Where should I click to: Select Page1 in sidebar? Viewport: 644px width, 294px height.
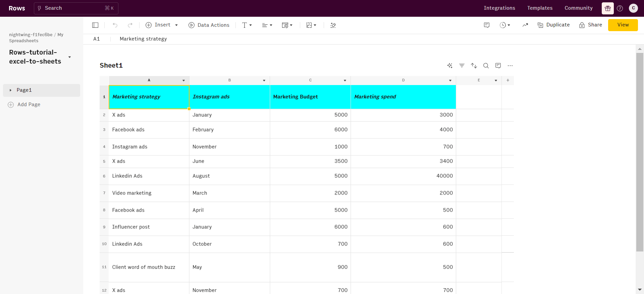[x=42, y=90]
